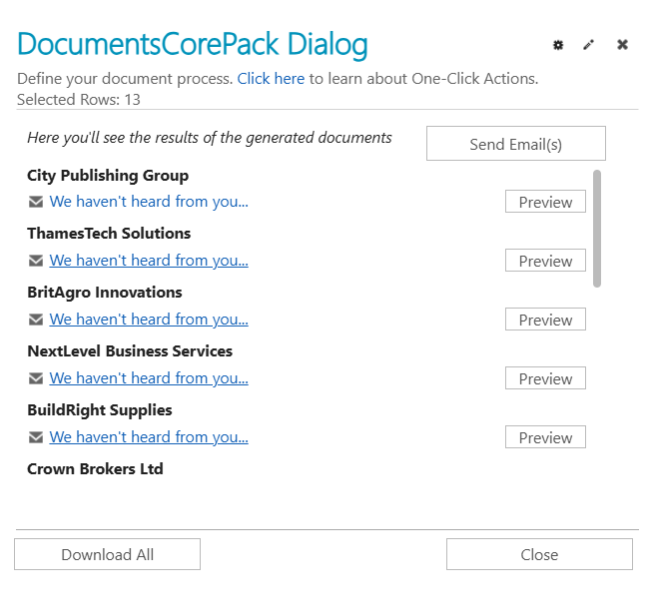Open the "Click here" One-Click Actions link
This screenshot has width=657, height=594.
click(x=270, y=79)
